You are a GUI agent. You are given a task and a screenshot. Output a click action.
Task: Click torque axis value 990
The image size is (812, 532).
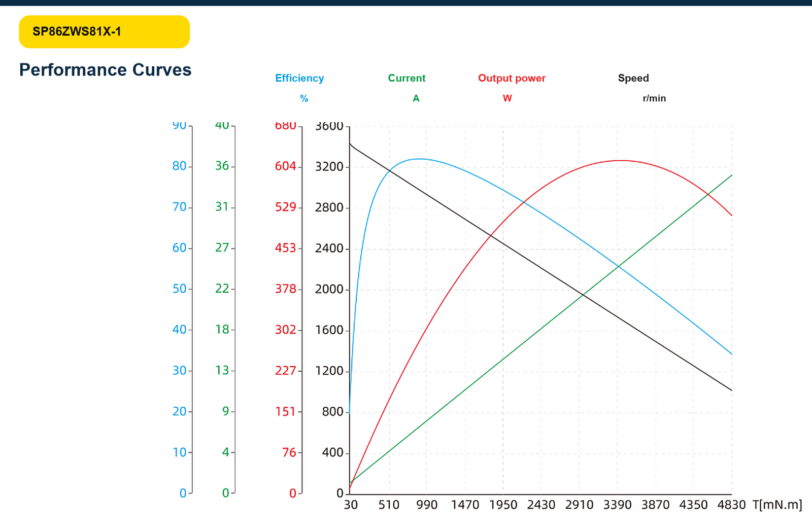[x=427, y=505]
